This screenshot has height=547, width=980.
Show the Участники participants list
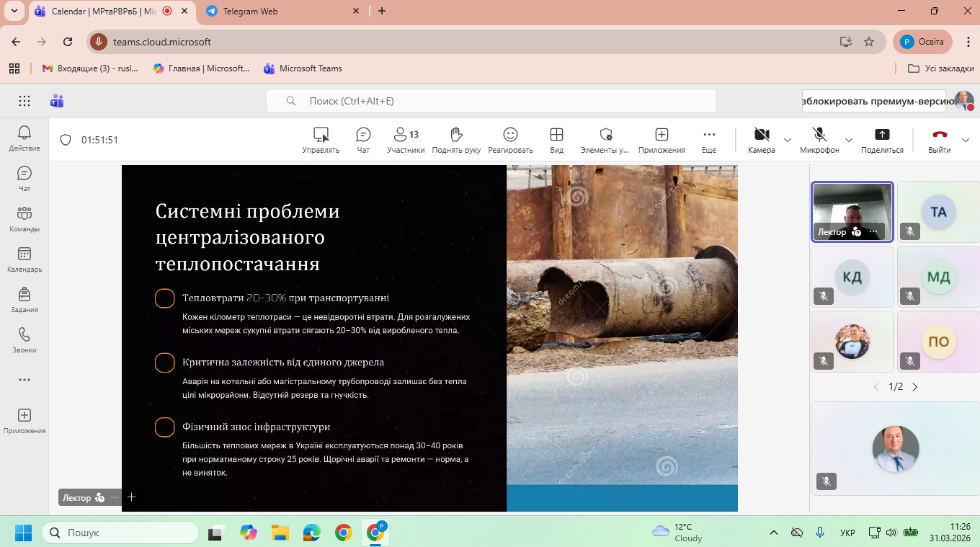click(405, 140)
